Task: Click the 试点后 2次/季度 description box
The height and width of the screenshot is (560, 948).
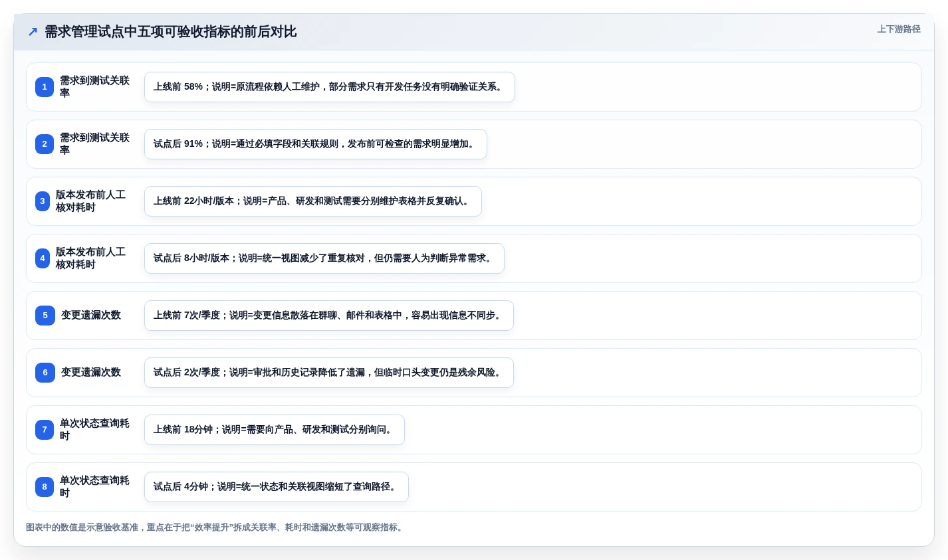Action: pyautogui.click(x=329, y=373)
